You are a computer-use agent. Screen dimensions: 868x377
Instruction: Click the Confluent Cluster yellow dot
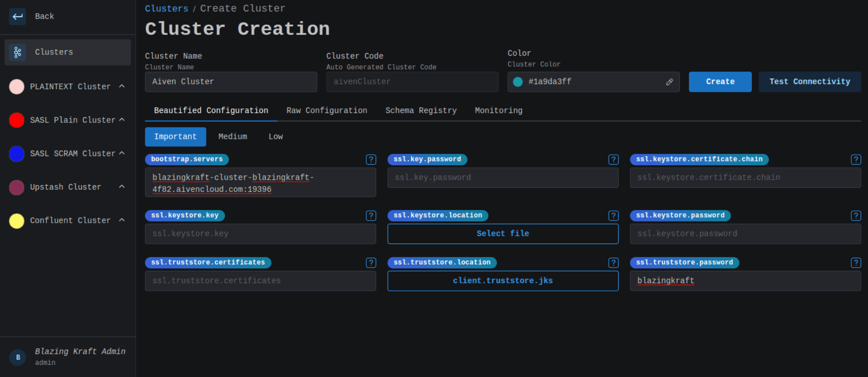[17, 220]
